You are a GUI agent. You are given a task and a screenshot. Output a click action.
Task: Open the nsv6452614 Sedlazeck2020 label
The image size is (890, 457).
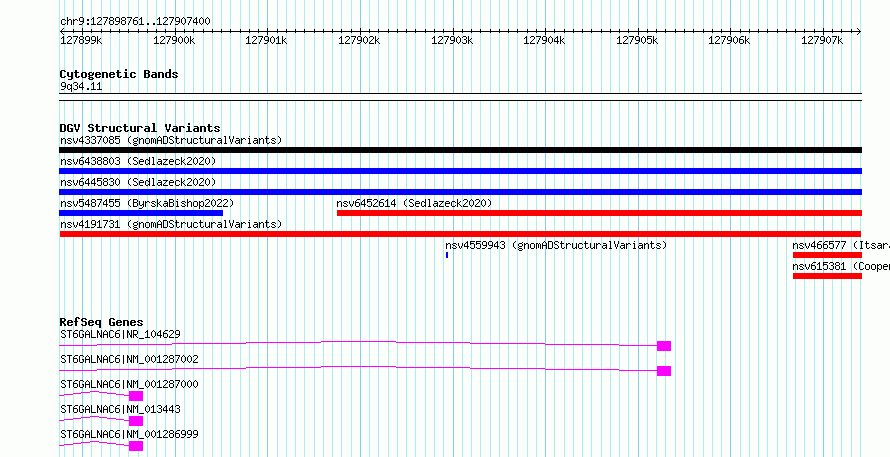click(414, 203)
